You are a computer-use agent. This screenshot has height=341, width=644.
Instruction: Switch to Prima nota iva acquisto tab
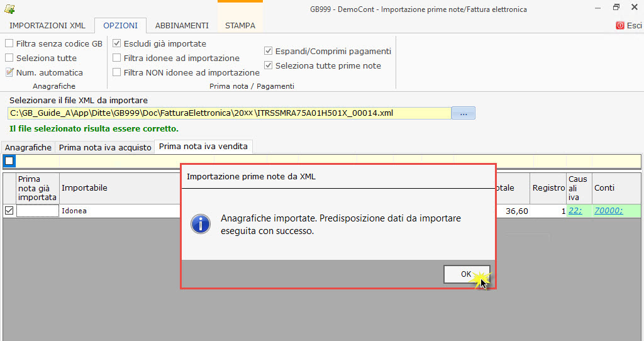click(105, 147)
